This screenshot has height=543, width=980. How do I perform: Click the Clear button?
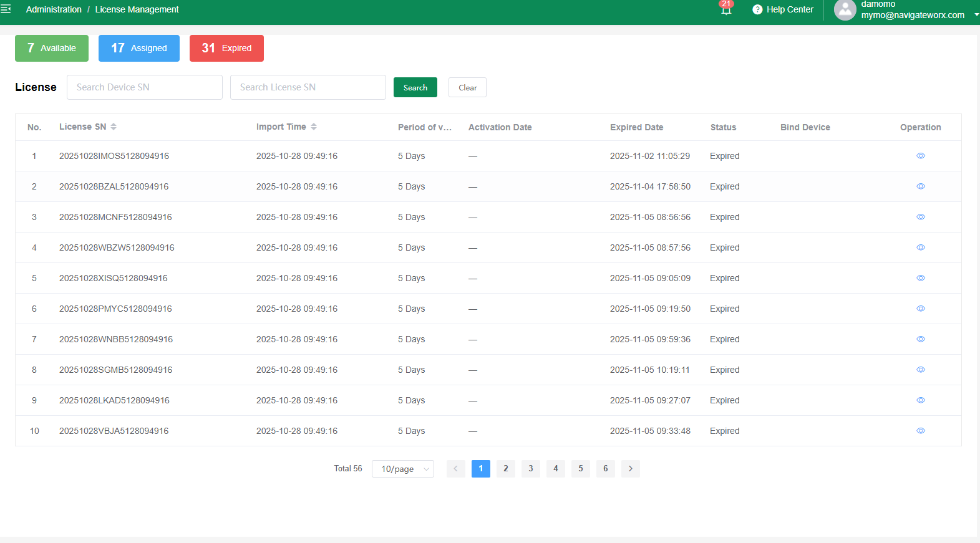467,87
